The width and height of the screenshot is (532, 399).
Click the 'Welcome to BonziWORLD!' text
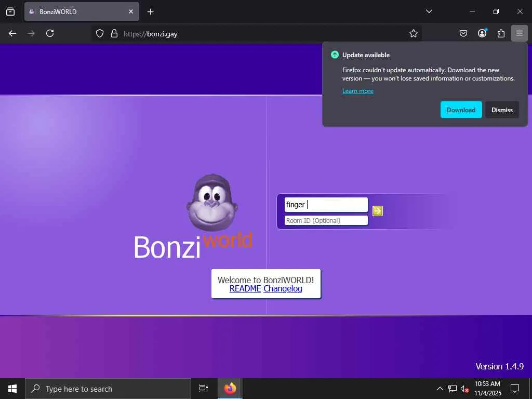coord(265,280)
